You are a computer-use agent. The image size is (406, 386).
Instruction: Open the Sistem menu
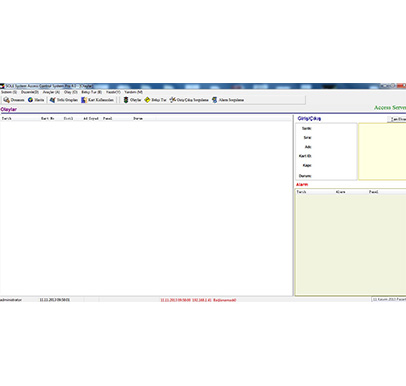click(x=9, y=92)
